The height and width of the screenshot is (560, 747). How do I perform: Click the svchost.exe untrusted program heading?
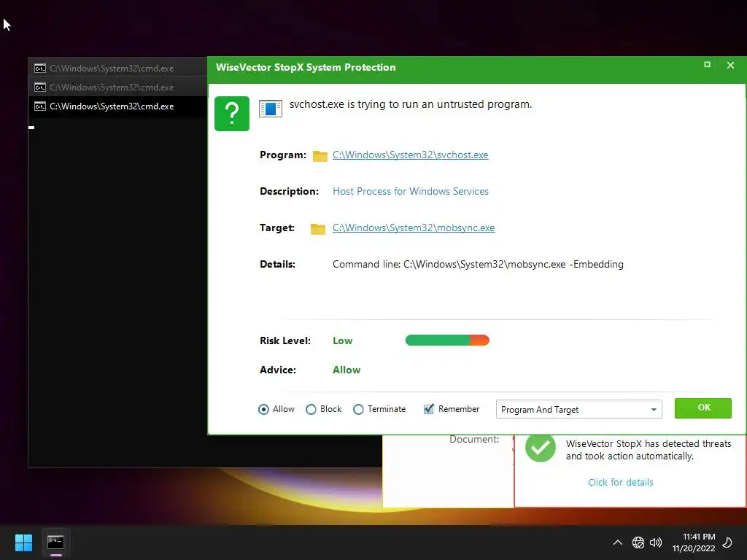[411, 104]
